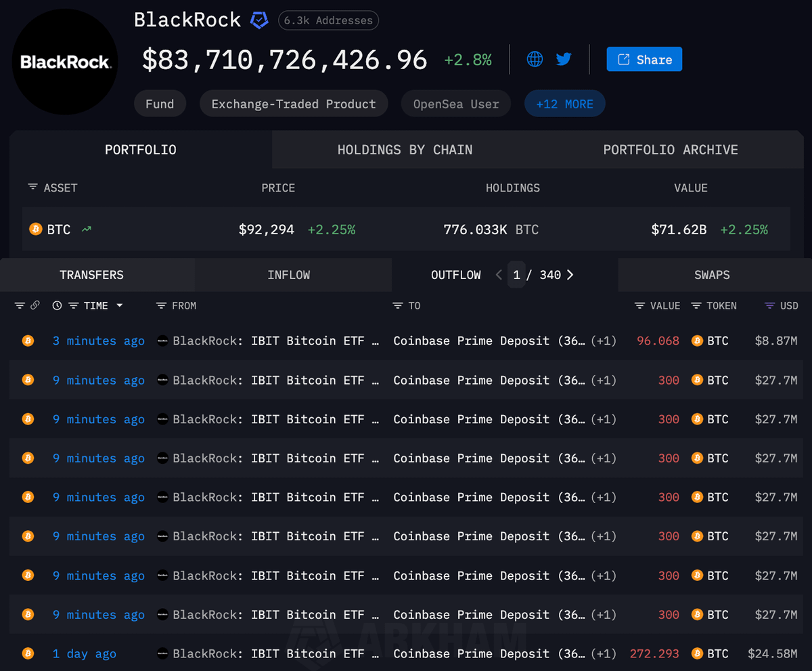Open the OUTFLOW tab

coord(456,275)
